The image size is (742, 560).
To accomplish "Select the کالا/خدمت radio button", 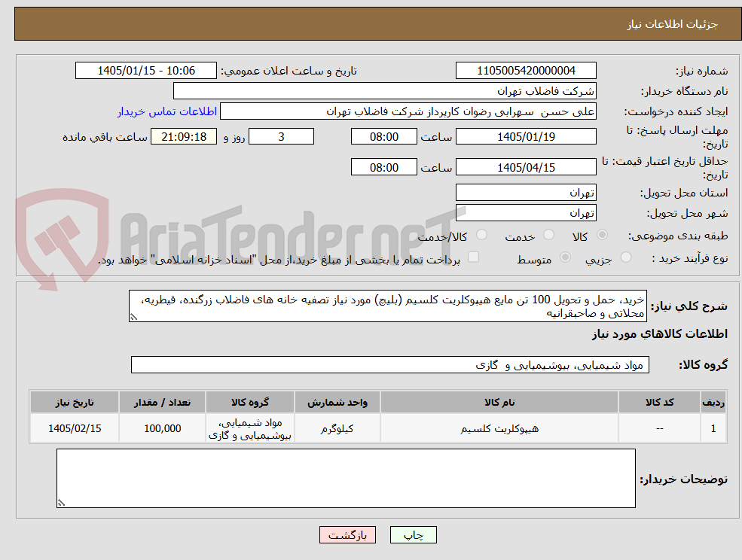I will click(481, 235).
